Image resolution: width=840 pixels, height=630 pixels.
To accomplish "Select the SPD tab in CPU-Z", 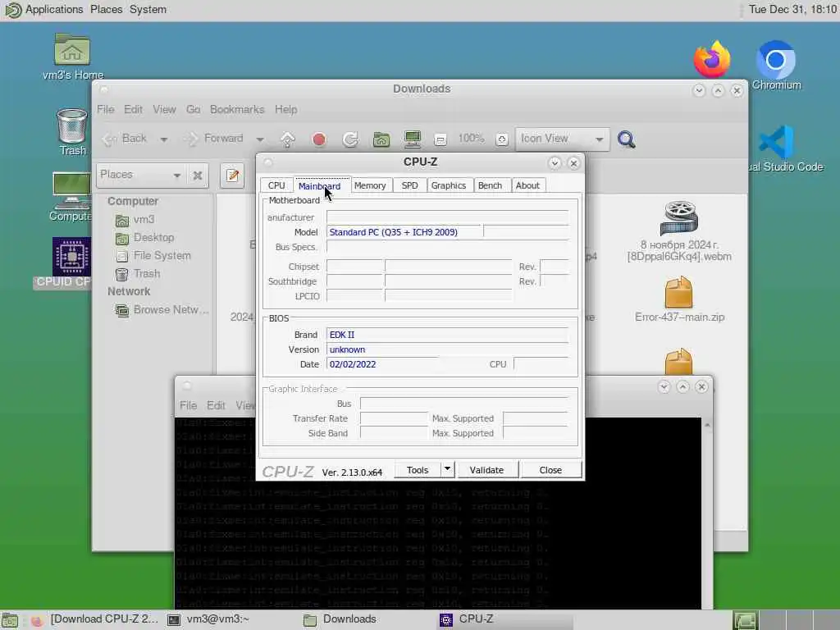I will tap(409, 185).
